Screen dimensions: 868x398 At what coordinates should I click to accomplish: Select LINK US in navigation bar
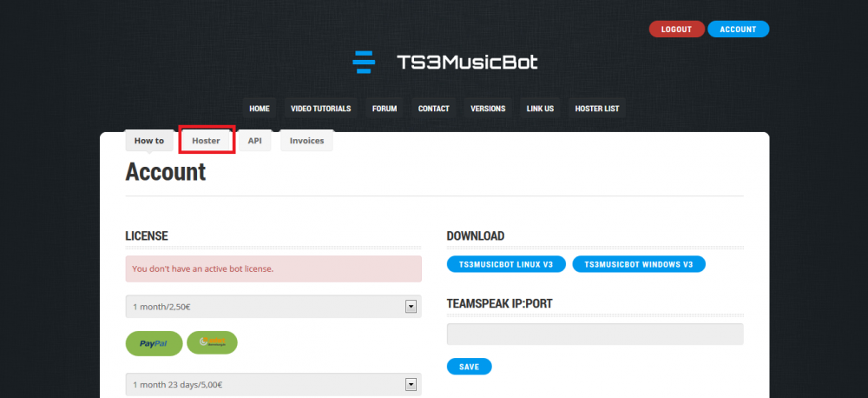[x=540, y=109]
